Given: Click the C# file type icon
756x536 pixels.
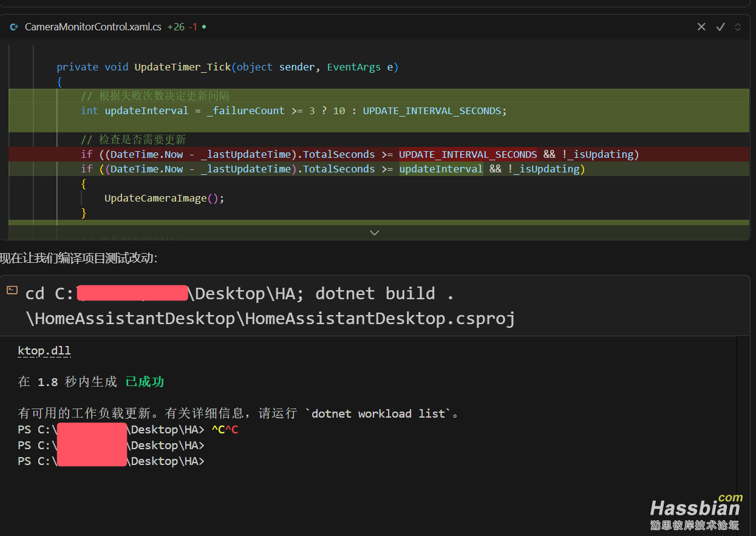Looking at the screenshot, I should [x=14, y=27].
